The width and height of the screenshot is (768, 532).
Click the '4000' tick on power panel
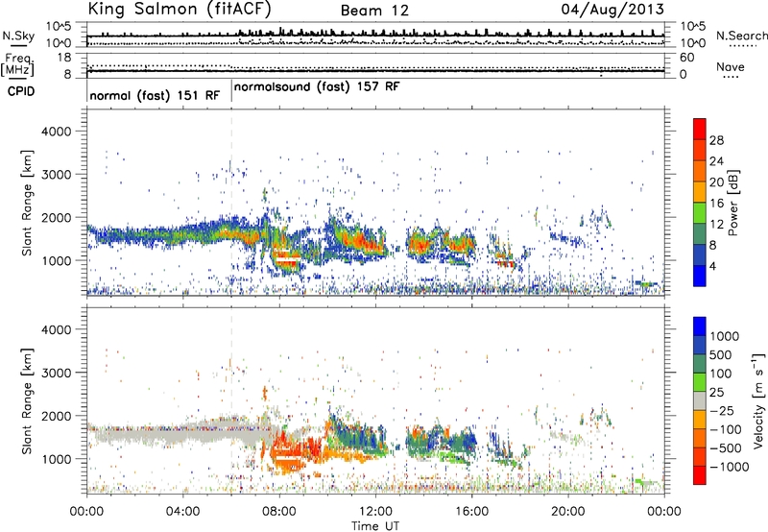click(56, 132)
